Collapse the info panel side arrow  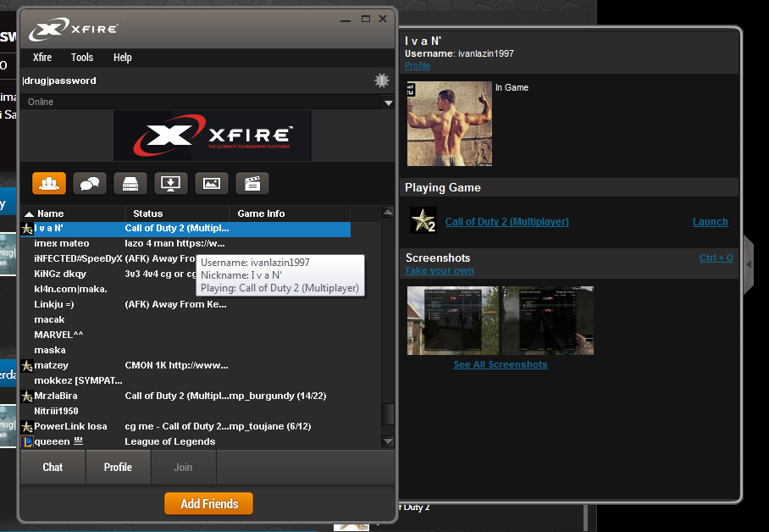[x=748, y=265]
